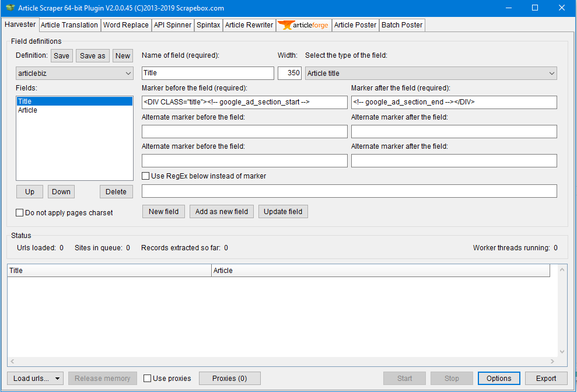The width and height of the screenshot is (577, 392).
Task: Expand the articlebiz definition dropdown
Action: (x=74, y=73)
